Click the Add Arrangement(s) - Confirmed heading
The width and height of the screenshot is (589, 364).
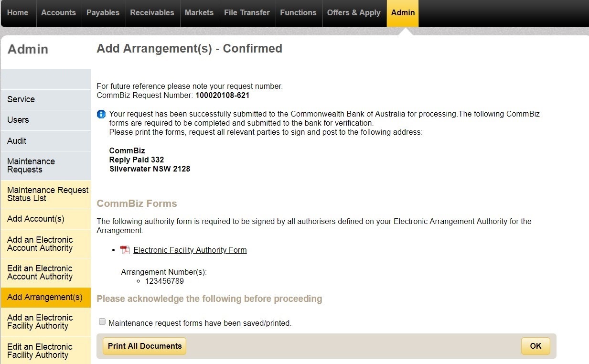(x=190, y=49)
